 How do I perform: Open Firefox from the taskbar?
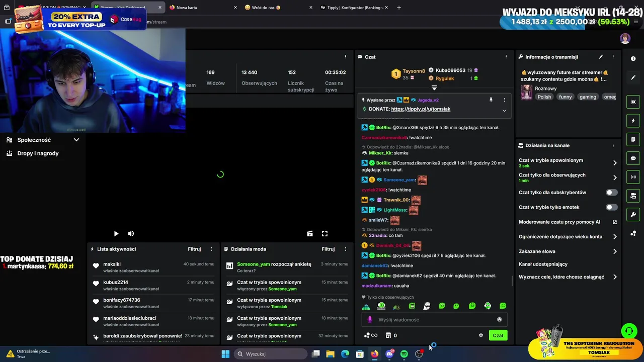374,354
